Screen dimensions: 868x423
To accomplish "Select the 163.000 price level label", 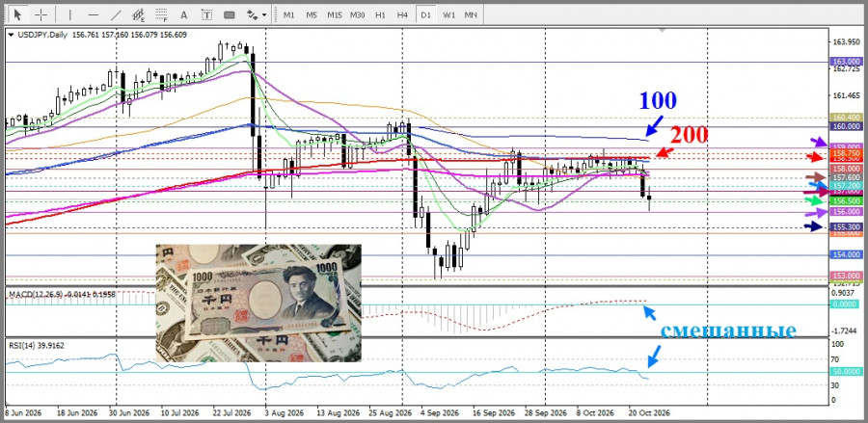I will pyautogui.click(x=846, y=62).
